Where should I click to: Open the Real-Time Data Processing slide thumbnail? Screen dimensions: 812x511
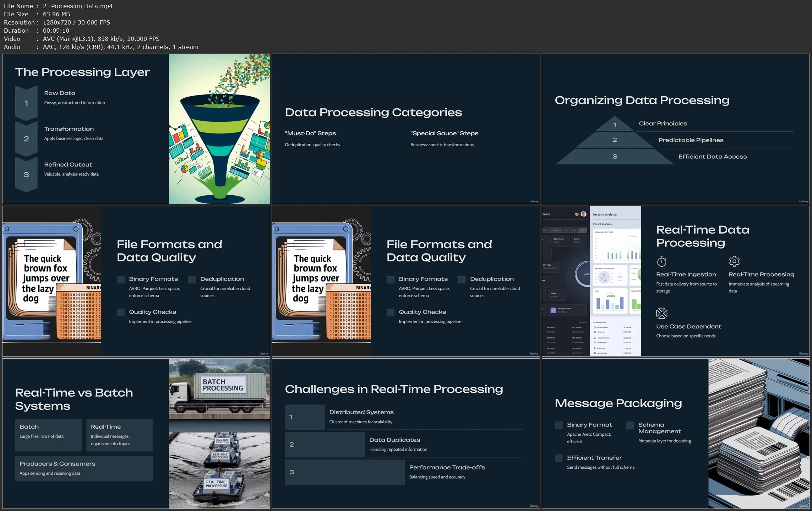coord(676,281)
